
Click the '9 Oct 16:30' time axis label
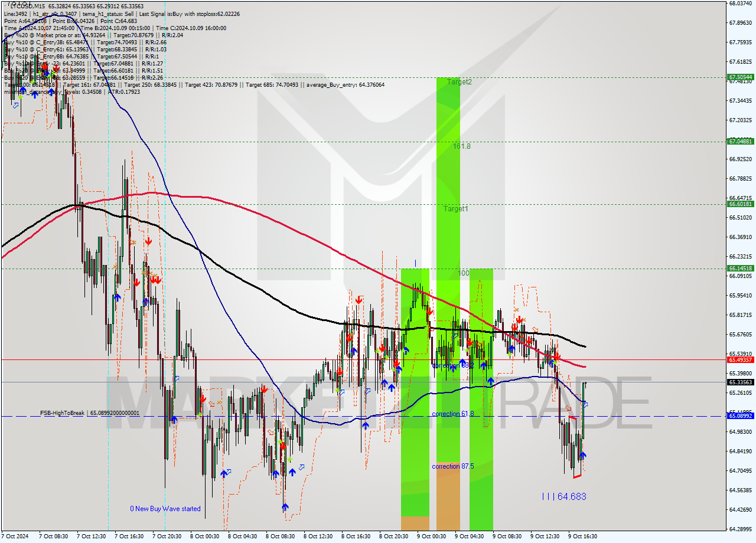tap(582, 537)
